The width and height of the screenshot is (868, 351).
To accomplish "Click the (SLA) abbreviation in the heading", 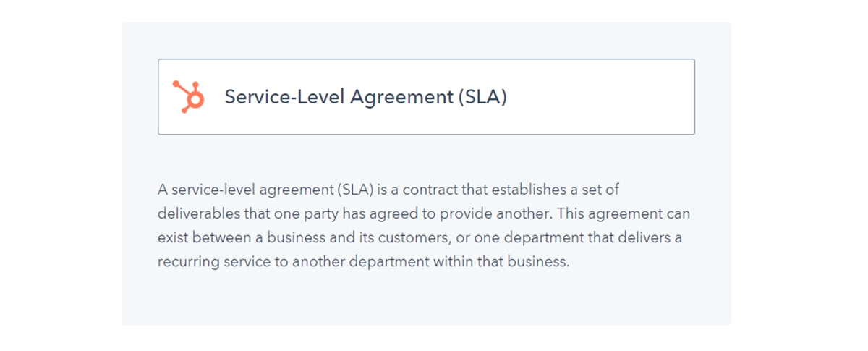I will coord(482,97).
